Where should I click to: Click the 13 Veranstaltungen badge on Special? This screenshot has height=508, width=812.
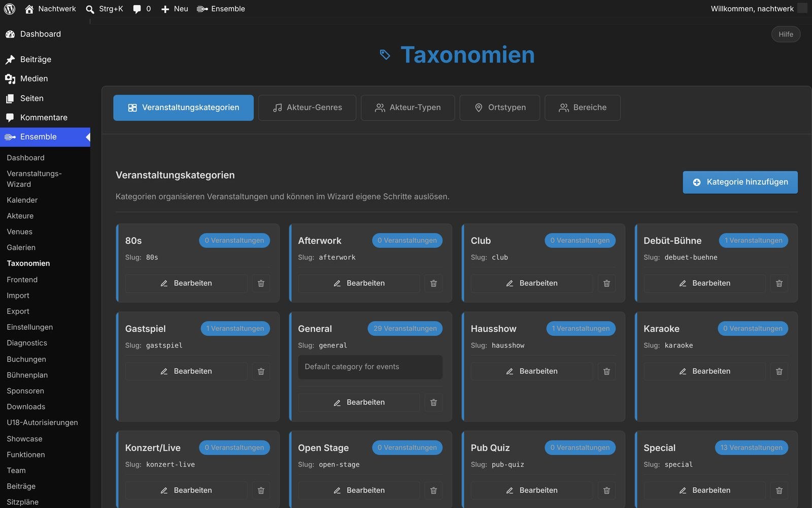751,448
